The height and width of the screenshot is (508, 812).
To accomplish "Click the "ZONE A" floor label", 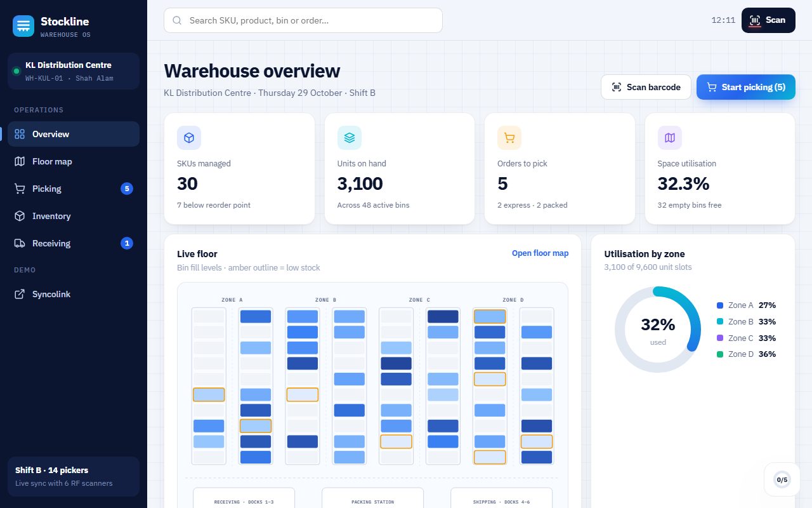I will [232, 300].
